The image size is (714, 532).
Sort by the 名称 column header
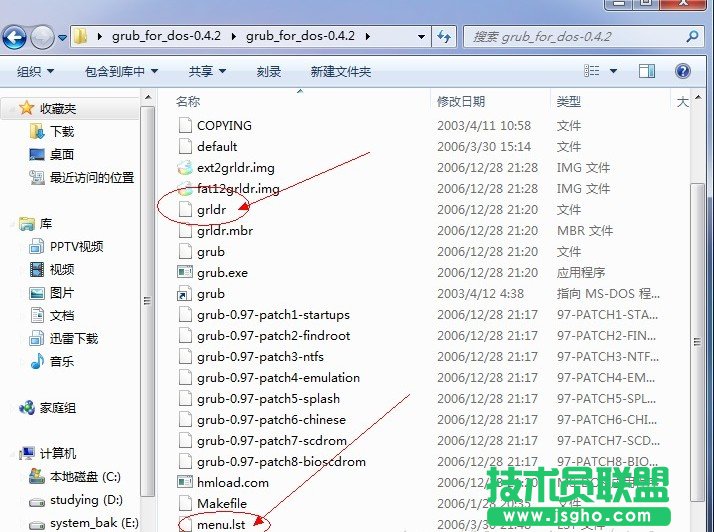click(188, 101)
